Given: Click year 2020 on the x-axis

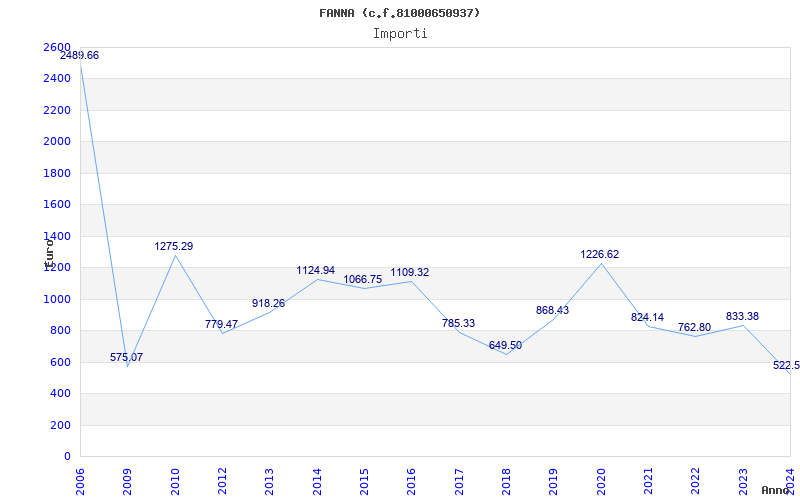Looking at the screenshot, I should click(x=601, y=479).
